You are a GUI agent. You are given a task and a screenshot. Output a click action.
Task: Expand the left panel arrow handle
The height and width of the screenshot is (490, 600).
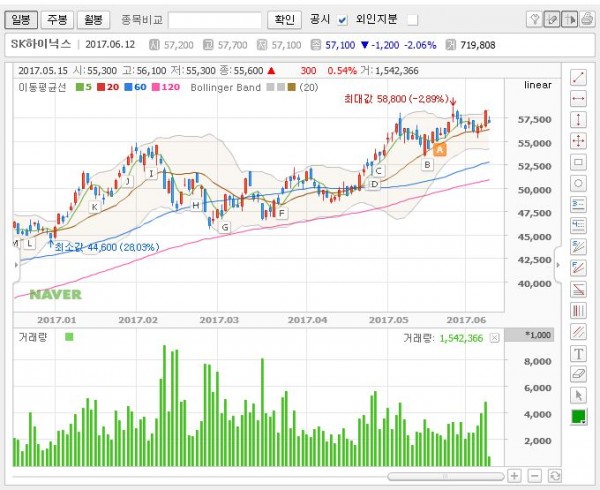click(x=16, y=265)
